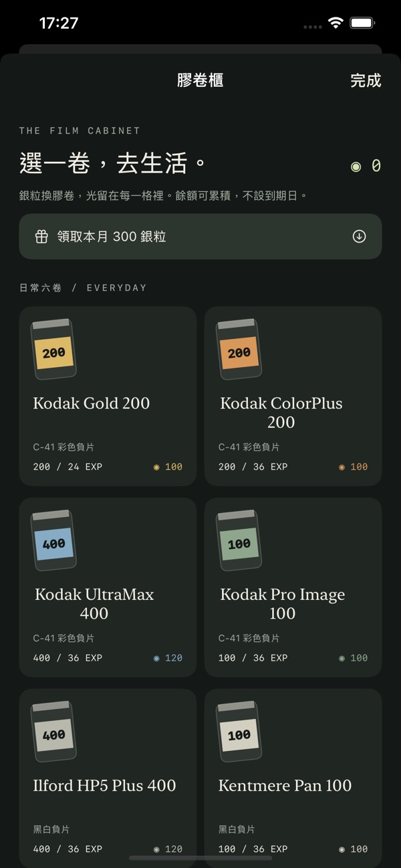401x868 pixels.
Task: Tap '100 / 36 EXP' on the Kentmere Pan card
Action: click(253, 849)
